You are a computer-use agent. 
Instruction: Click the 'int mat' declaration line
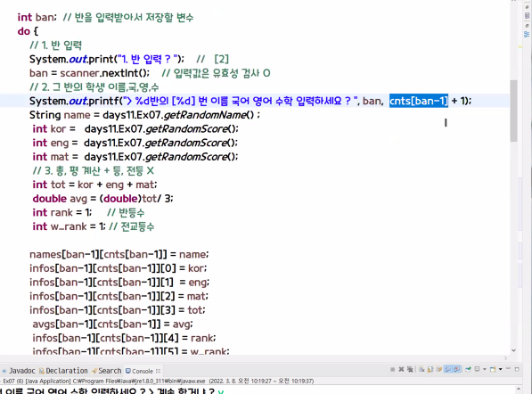(x=135, y=157)
